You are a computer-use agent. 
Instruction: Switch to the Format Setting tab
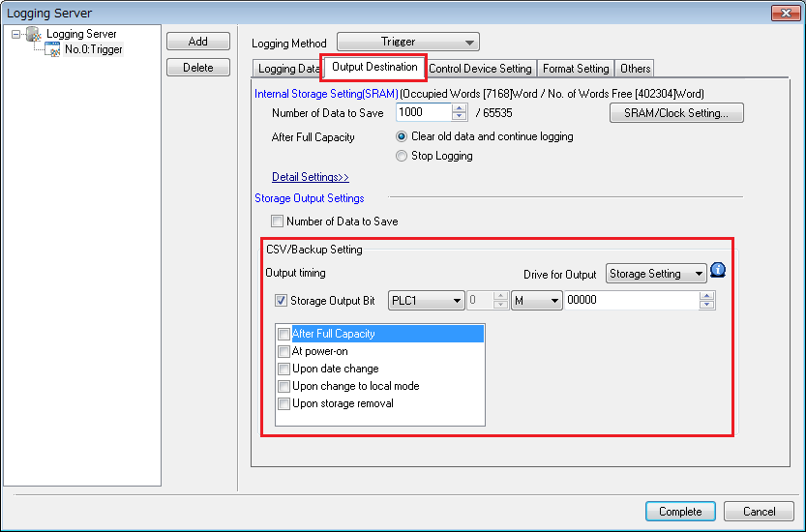(576, 69)
